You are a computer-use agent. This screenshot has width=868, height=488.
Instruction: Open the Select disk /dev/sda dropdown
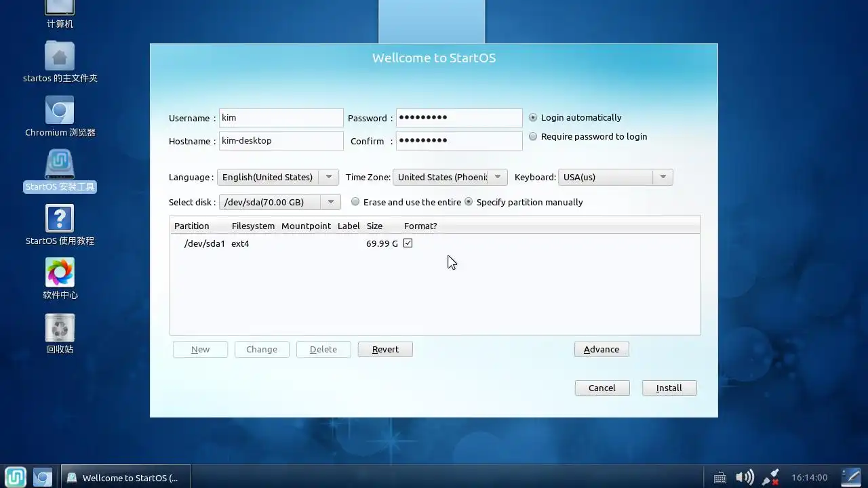coord(279,202)
